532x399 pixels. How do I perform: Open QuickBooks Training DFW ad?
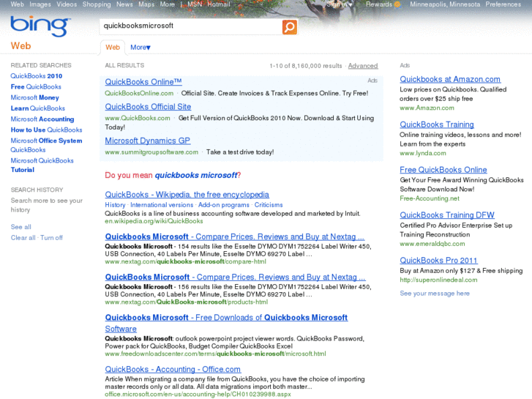point(447,215)
